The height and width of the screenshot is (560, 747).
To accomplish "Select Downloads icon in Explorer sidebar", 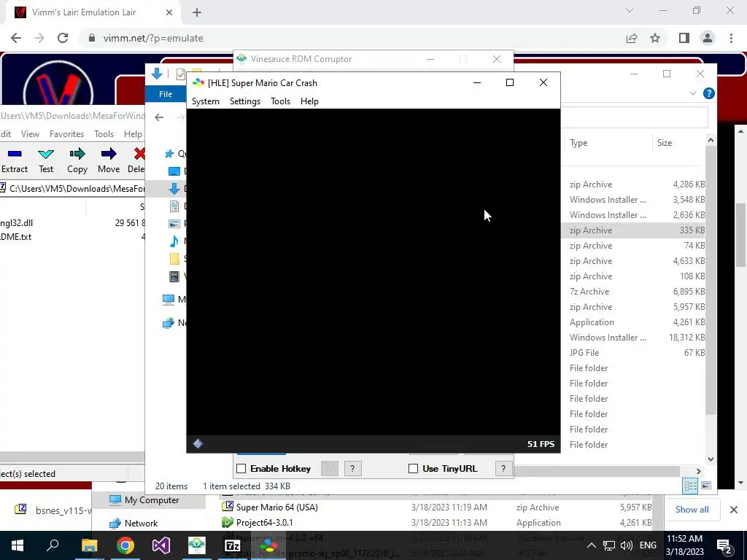I will pos(174,189).
